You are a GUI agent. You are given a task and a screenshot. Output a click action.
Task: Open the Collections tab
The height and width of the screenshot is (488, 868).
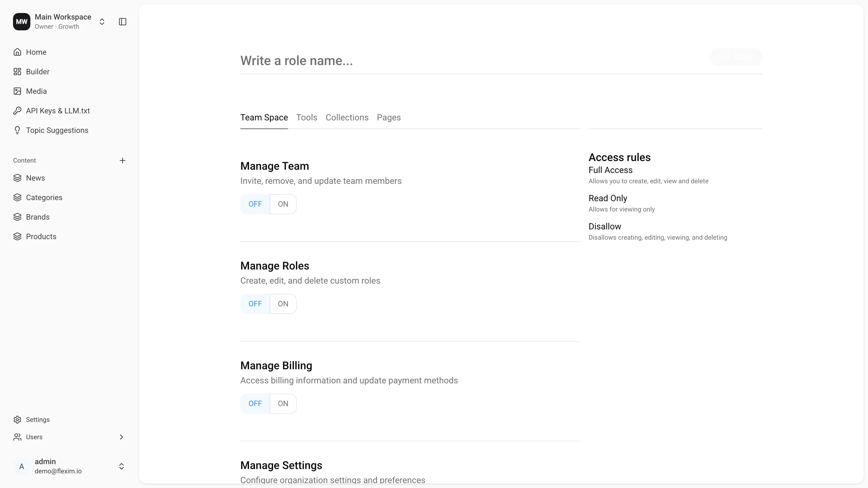click(347, 118)
